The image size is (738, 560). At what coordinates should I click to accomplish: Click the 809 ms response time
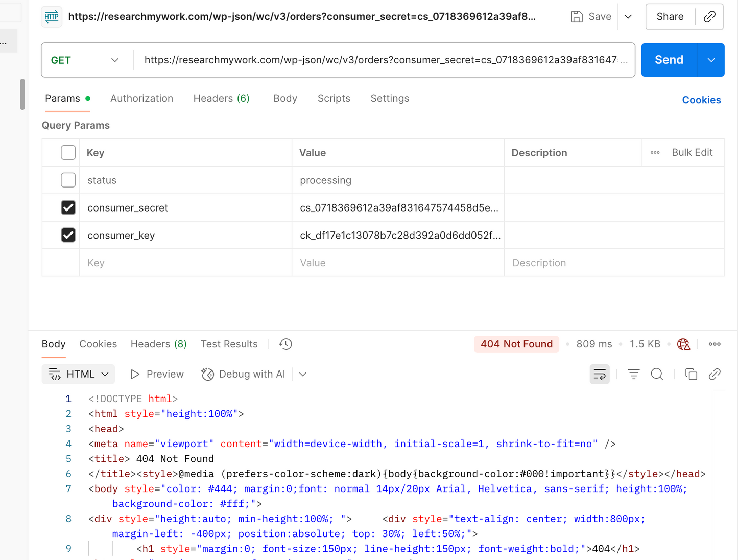[594, 344]
